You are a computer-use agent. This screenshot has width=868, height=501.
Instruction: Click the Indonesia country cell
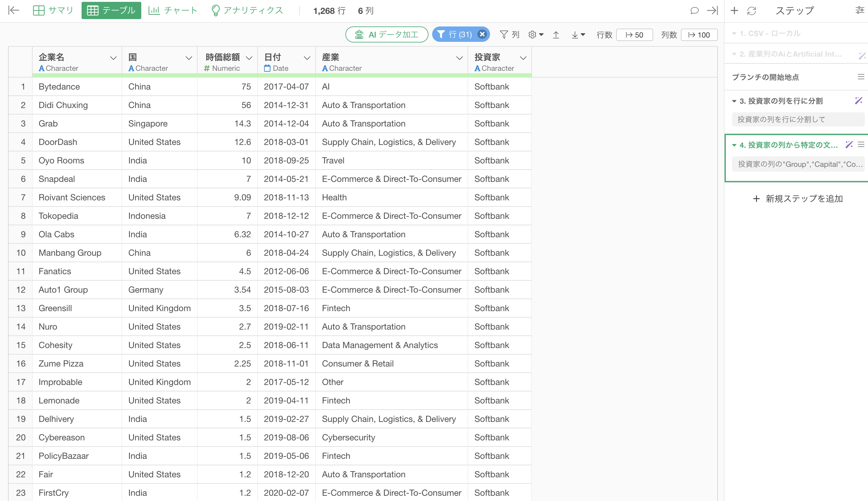[x=159, y=216]
